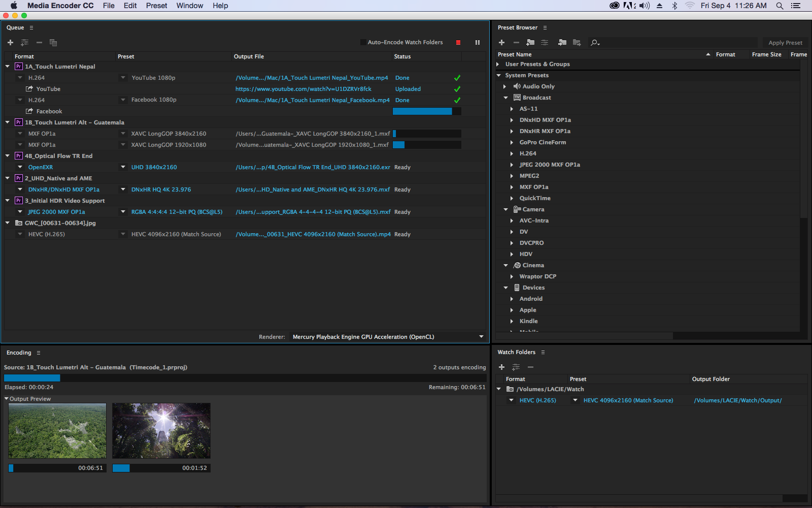
Task: Open format dropdown for watch folder HEVC (H.265)
Action: 511,400
